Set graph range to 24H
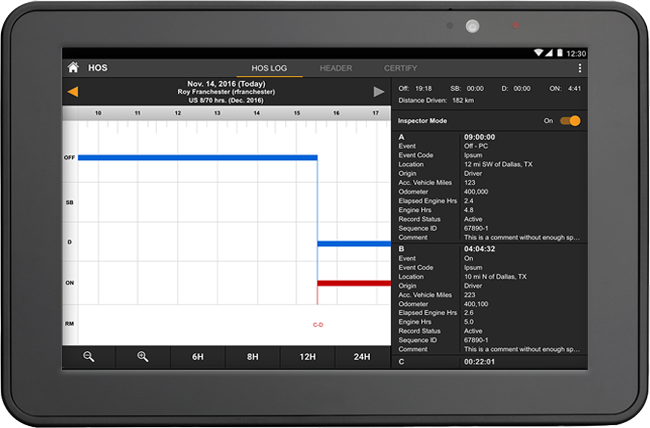Viewport: 650px width, 428px height. coord(362,357)
